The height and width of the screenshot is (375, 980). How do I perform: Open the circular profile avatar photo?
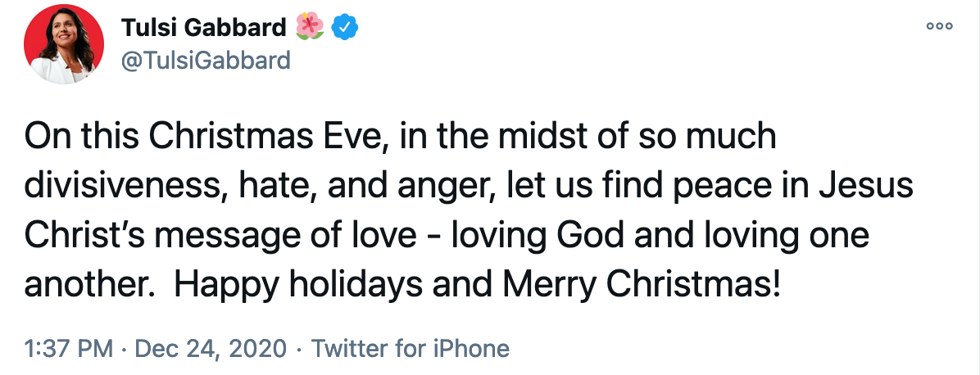(64, 43)
